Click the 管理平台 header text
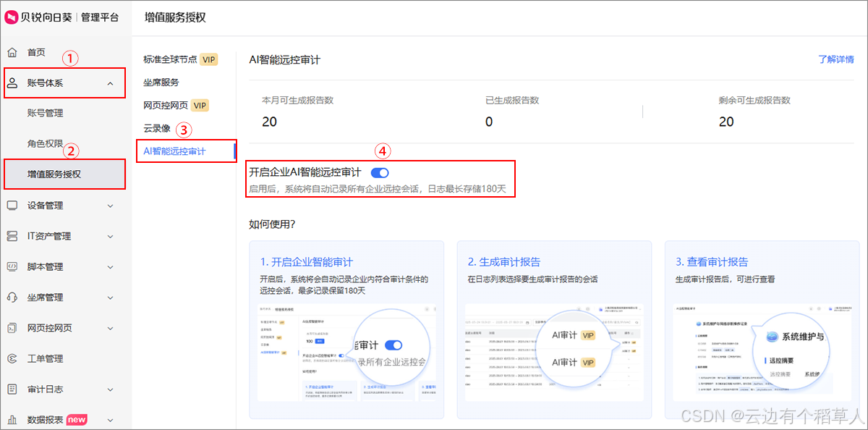This screenshot has width=868, height=430. pos(100,17)
